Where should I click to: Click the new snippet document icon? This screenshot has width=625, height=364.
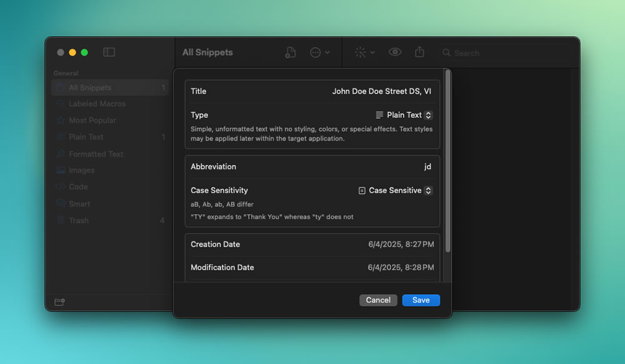290,52
